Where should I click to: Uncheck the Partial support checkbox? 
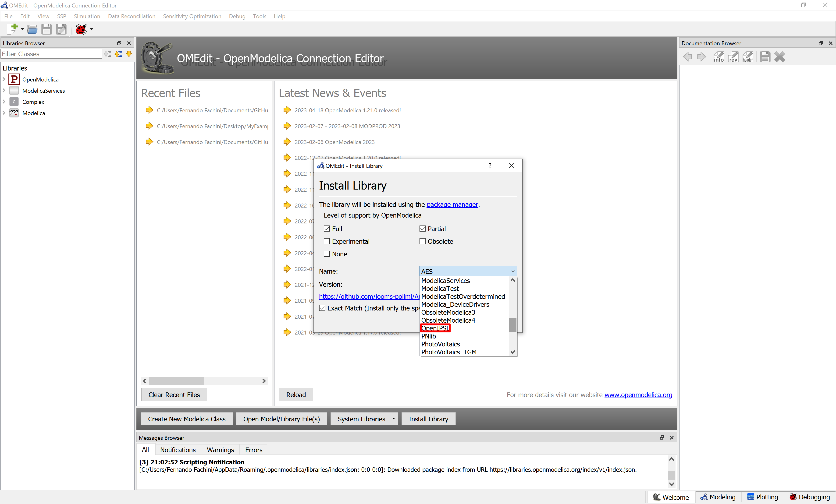click(x=422, y=229)
